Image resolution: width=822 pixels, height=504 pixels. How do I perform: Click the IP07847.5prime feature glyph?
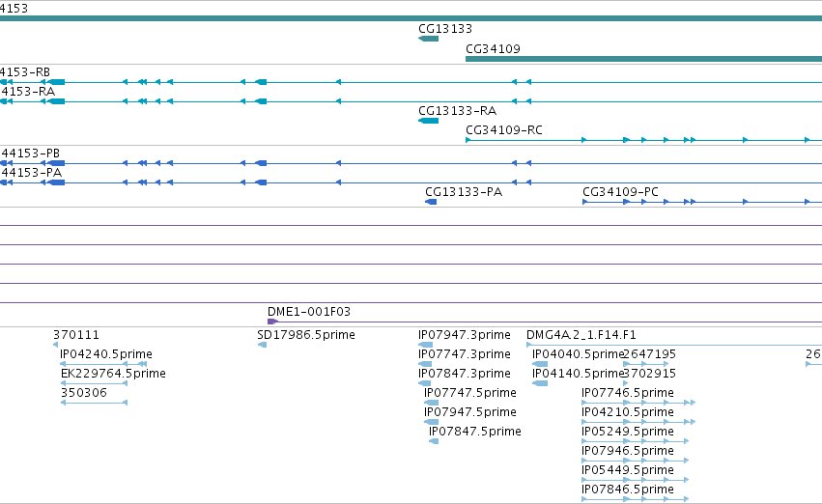(434, 441)
